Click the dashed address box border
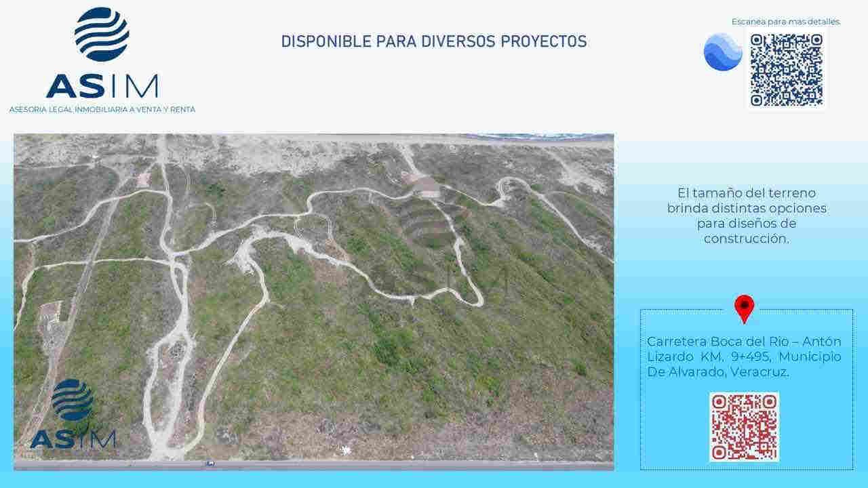This screenshot has height=488, width=868. point(747,389)
